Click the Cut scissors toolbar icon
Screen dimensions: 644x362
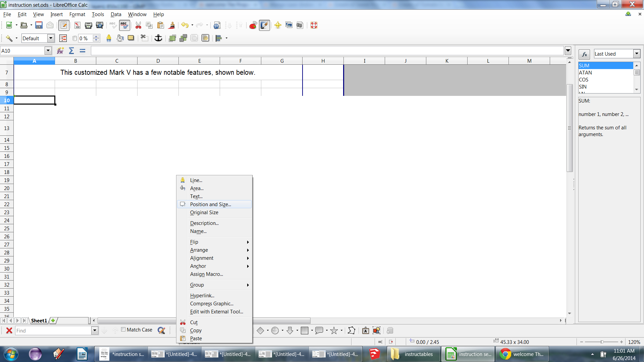point(138,25)
